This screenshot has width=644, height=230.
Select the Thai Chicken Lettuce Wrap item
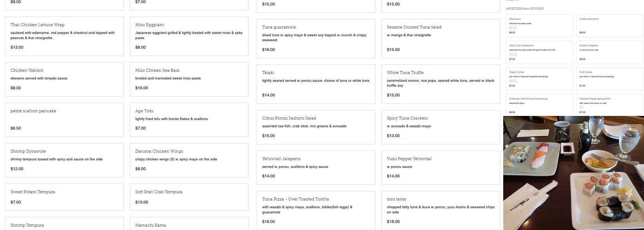64,36
